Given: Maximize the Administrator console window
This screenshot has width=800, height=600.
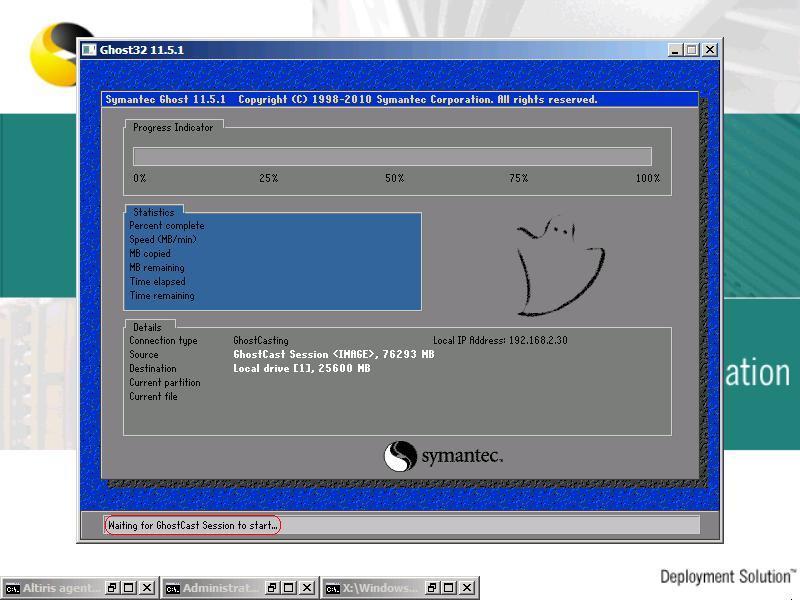Looking at the screenshot, I should (x=289, y=588).
